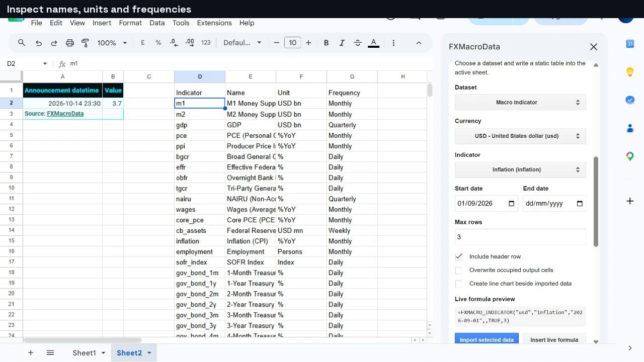Open the Sheet1 tab menu arrow
This screenshot has height=362, width=644.
click(103, 353)
